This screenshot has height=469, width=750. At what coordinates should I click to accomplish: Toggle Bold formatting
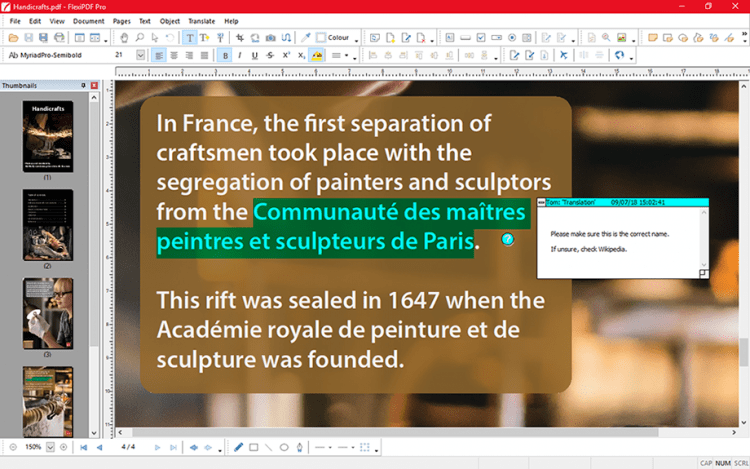pyautogui.click(x=225, y=55)
